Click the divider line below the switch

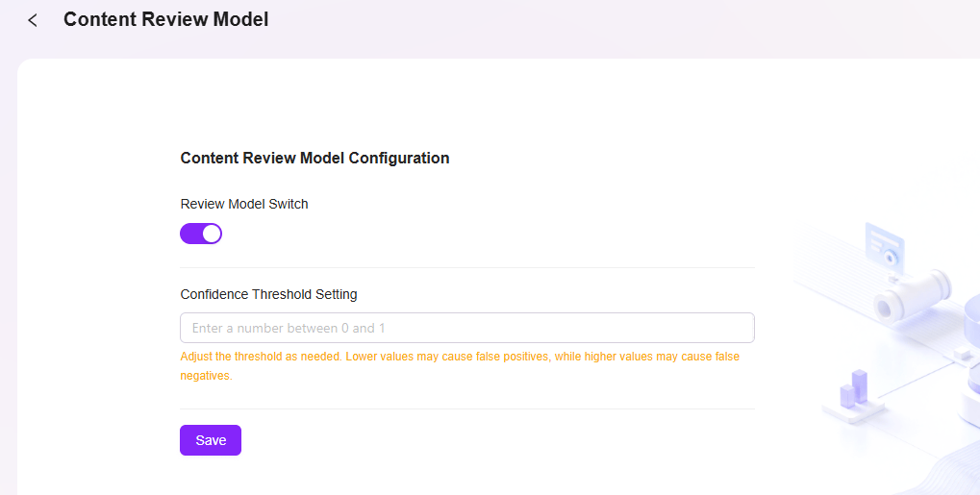click(466, 267)
